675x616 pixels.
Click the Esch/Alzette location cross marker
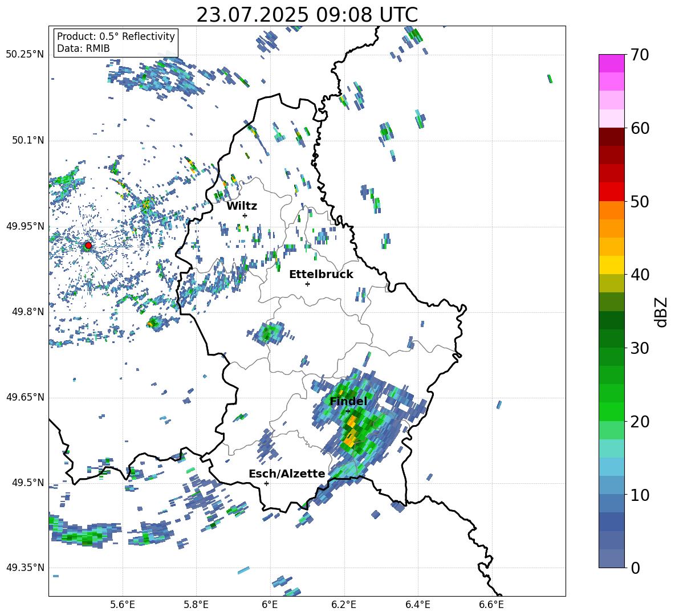[x=266, y=483]
